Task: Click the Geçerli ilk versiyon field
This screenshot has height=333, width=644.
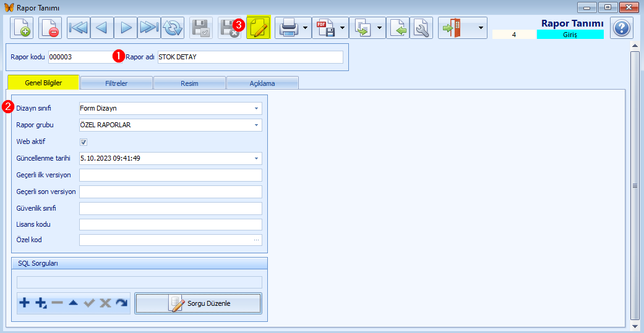Action: (x=171, y=175)
